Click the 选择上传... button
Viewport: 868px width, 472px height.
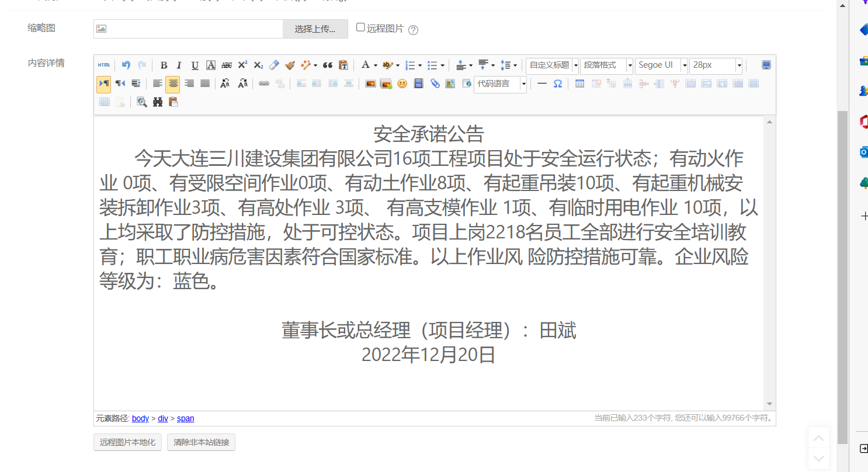point(315,29)
